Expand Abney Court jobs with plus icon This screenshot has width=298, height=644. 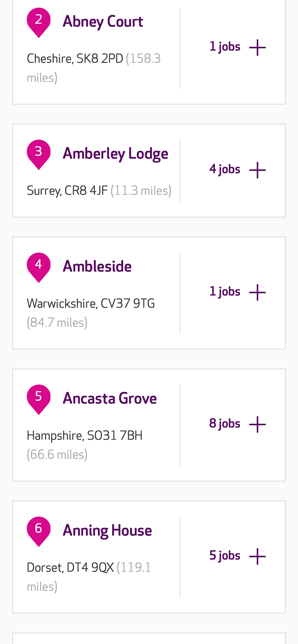(x=257, y=48)
